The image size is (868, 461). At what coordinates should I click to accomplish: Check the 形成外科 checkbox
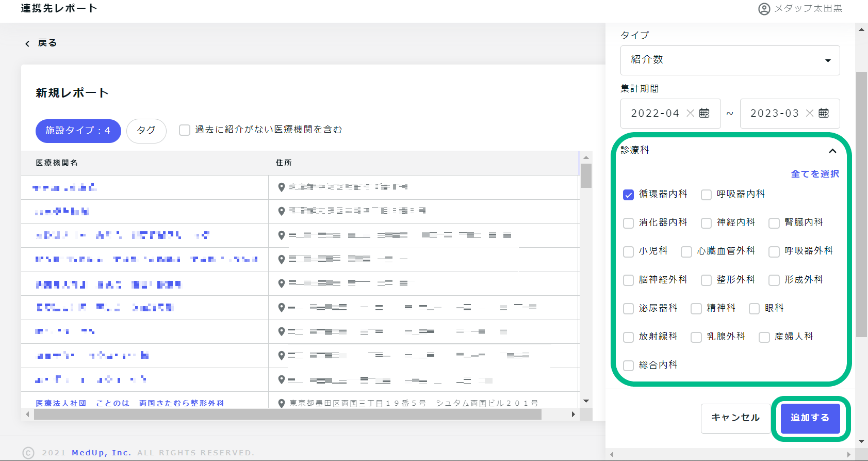tap(774, 280)
